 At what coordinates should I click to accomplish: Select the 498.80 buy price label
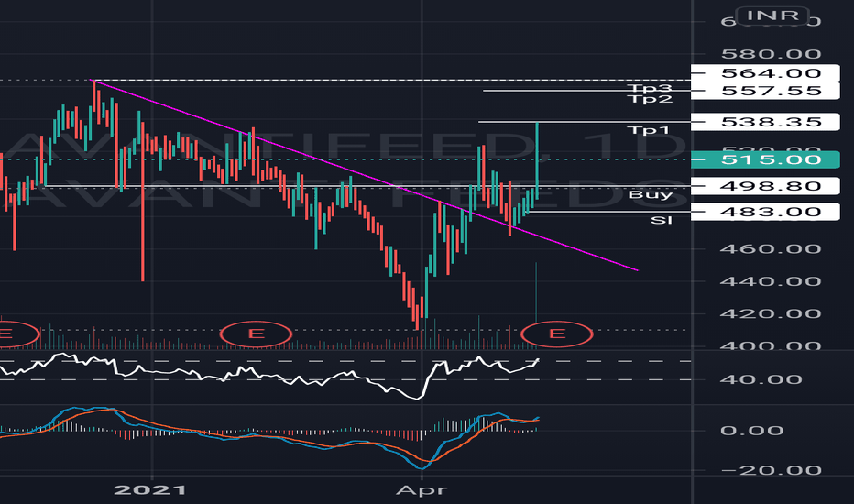pyautogui.click(x=765, y=186)
